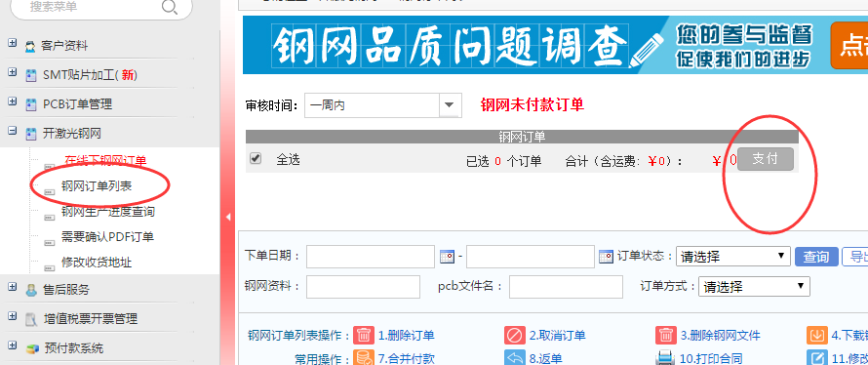868x365 pixels.
Task: Click the printer icon for 打印合同
Action: [x=666, y=358]
